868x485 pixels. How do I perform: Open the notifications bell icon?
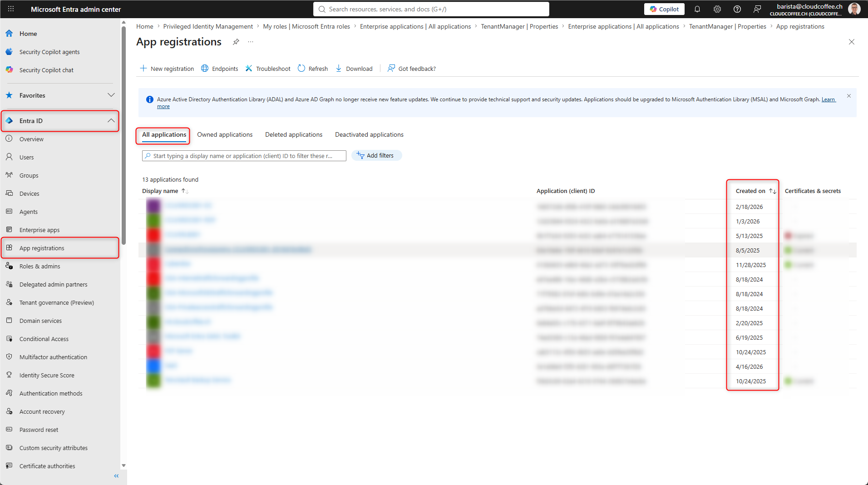(697, 9)
